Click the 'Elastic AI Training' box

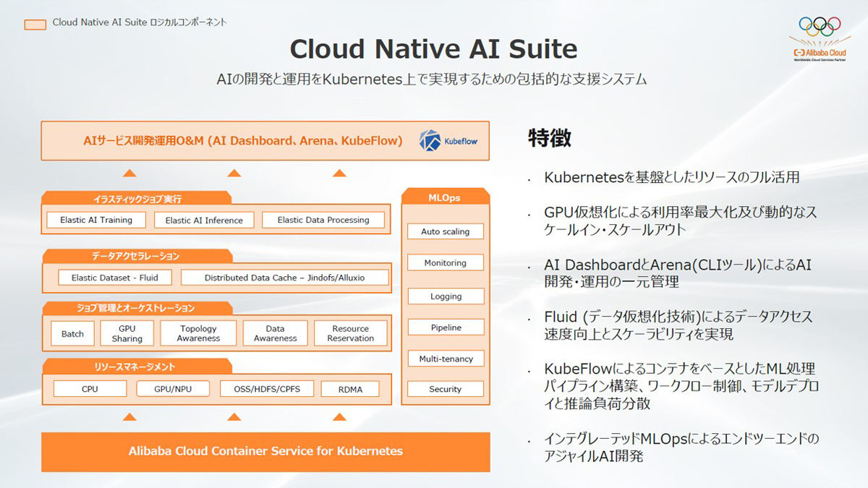96,220
